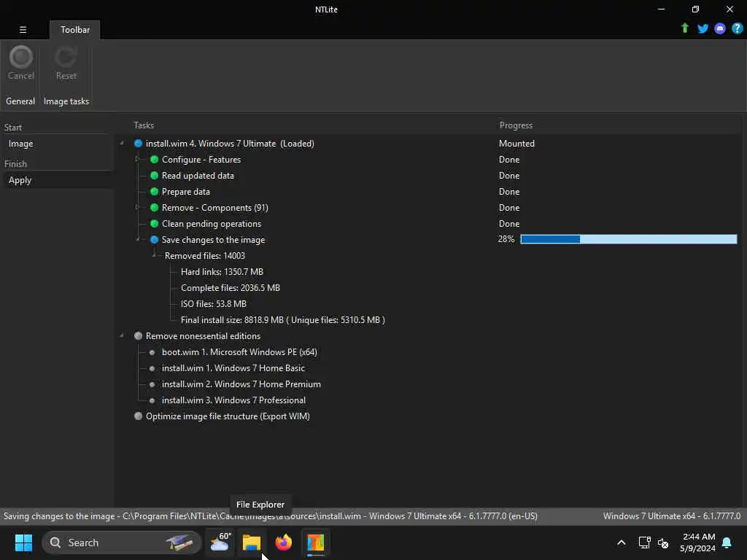Viewport: 747px width, 560px height.
Task: Click bullet beside boot.wim 1 entry
Action: pos(152,352)
